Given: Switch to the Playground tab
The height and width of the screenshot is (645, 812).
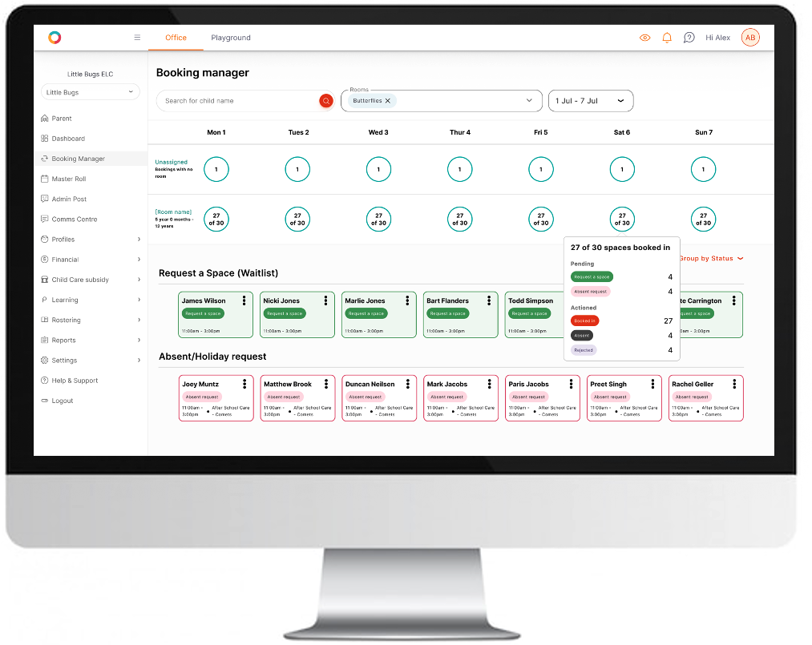Looking at the screenshot, I should (229, 38).
